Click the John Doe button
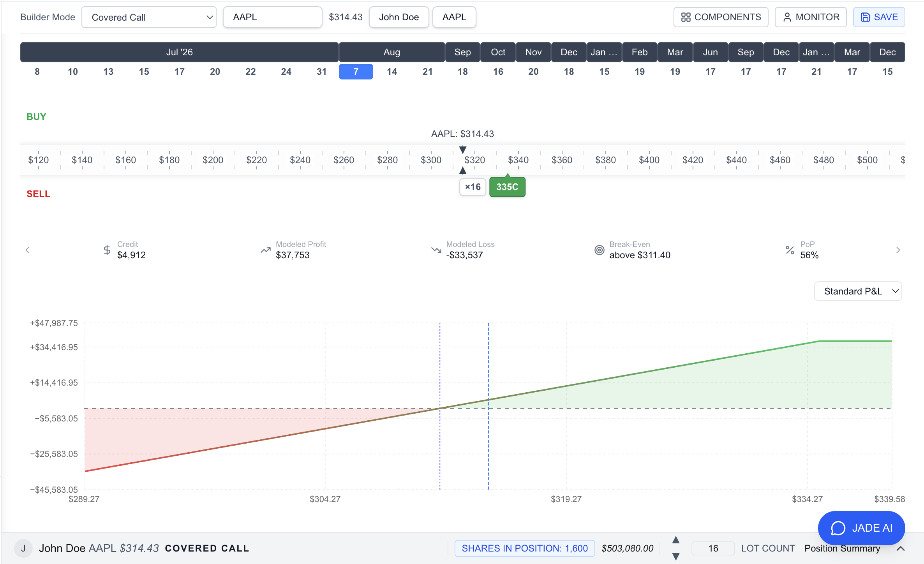The width and height of the screenshot is (924, 564). click(x=399, y=17)
